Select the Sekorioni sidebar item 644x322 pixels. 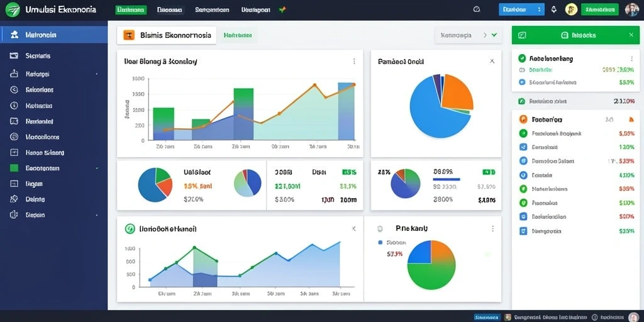click(54, 89)
